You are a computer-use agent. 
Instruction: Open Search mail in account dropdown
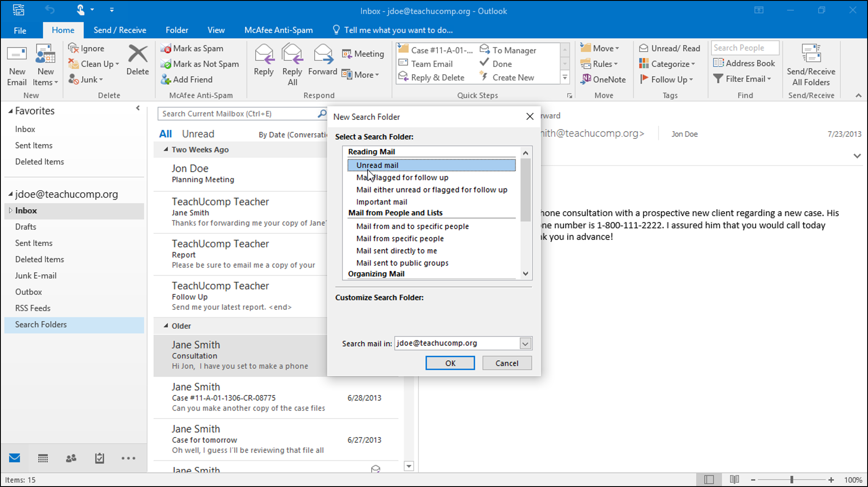pos(525,343)
